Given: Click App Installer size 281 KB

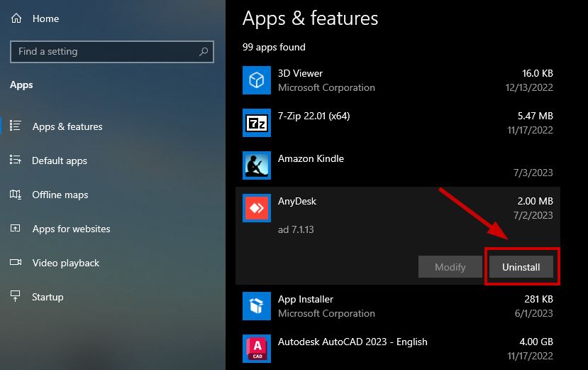Looking at the screenshot, I should (x=538, y=300).
